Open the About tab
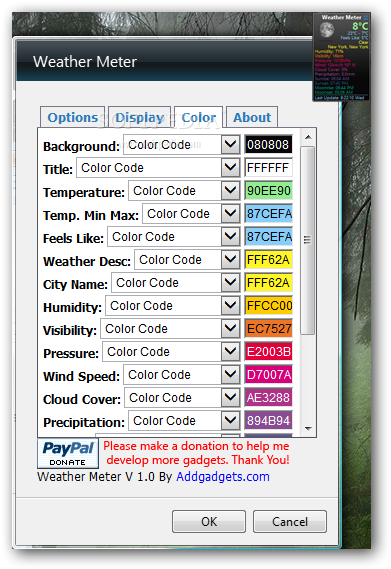Image resolution: width=391 pixels, height=569 pixels. pos(252,117)
